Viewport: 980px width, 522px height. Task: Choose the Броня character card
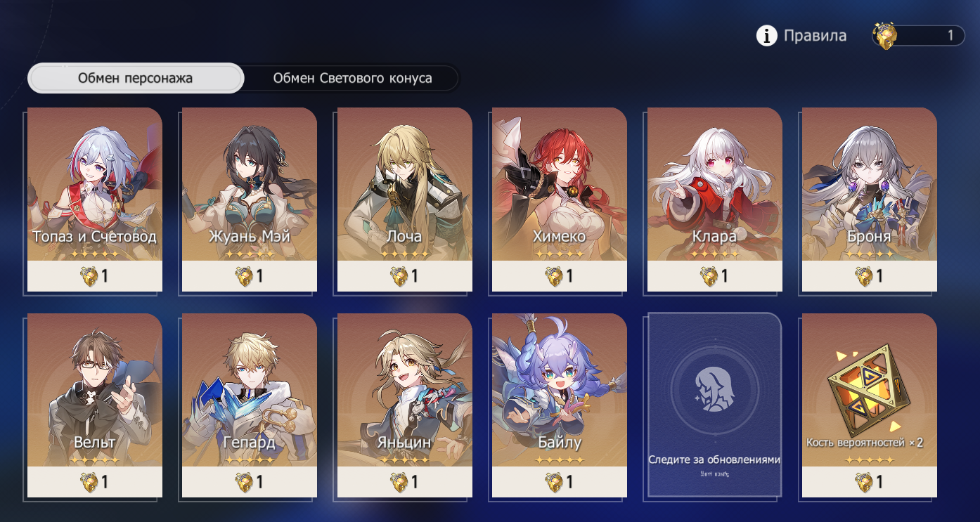pos(870,200)
